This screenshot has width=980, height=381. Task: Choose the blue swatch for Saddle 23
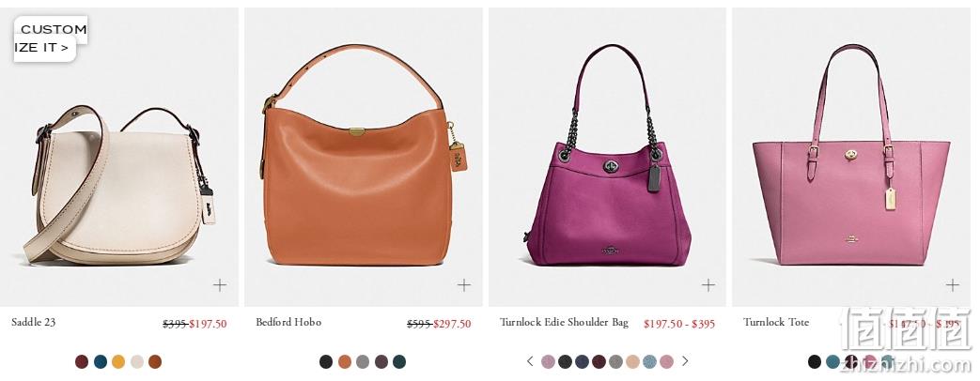click(x=100, y=361)
